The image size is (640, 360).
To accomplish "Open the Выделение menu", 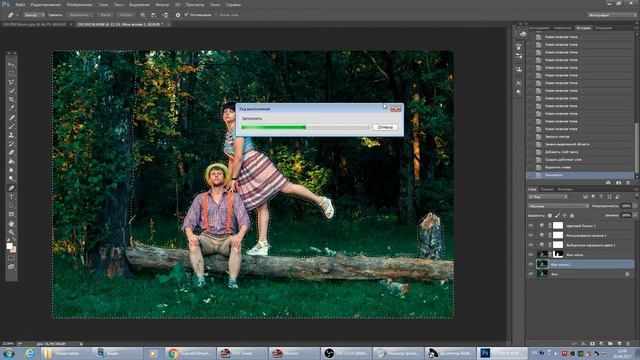I will point(139,4).
